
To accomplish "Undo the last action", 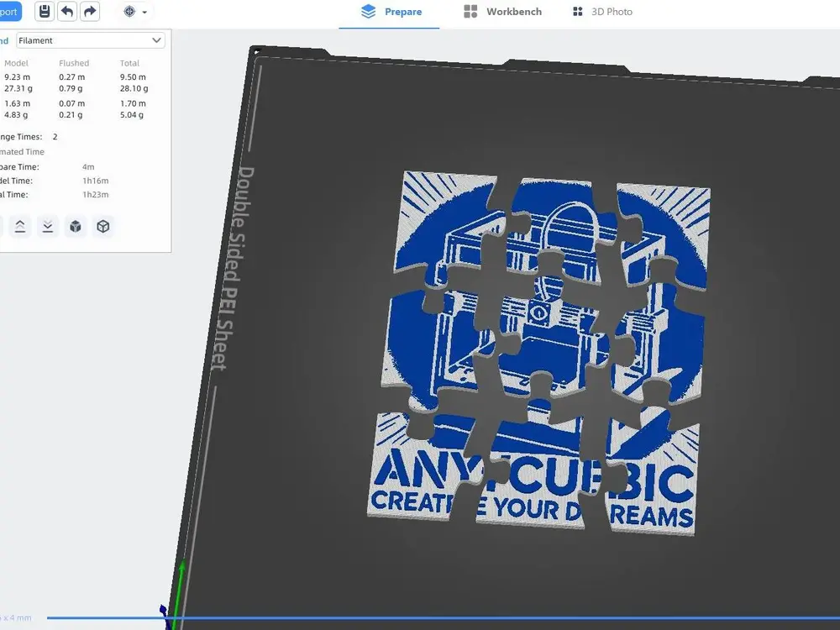I will (x=67, y=11).
